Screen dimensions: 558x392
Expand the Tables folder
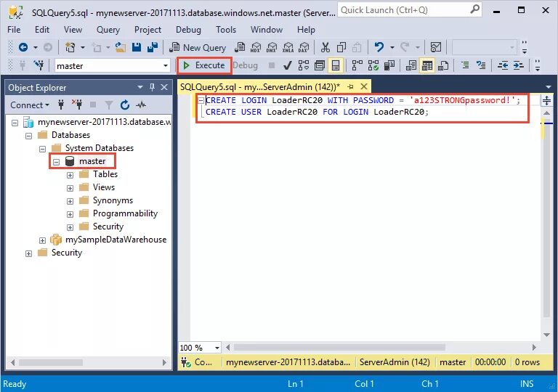(x=70, y=175)
